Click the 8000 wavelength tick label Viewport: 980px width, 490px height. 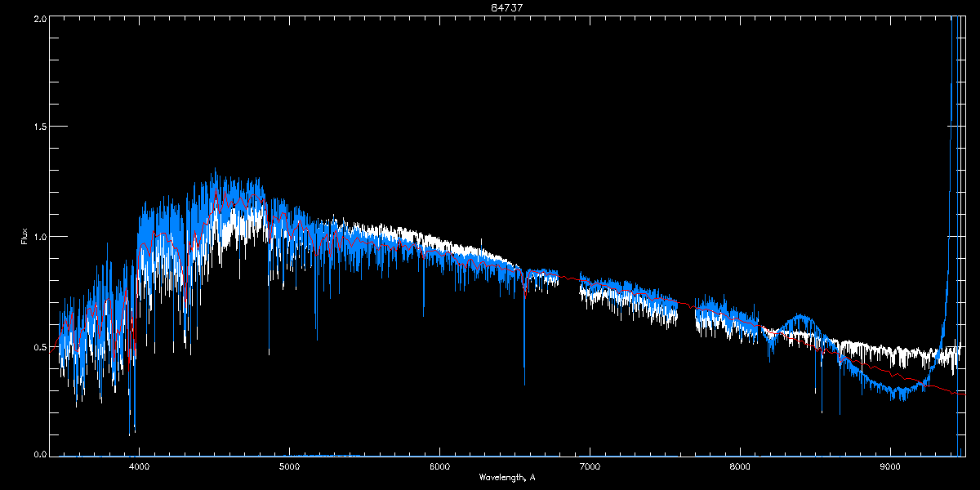740,466
